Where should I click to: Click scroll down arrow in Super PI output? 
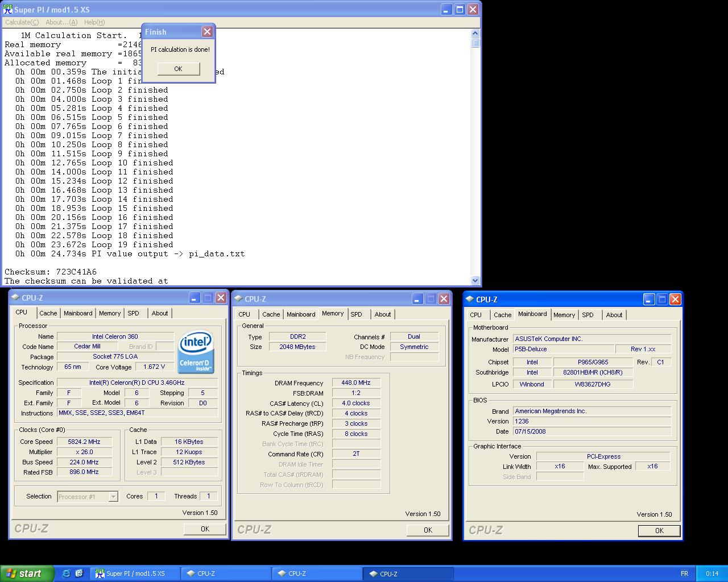[475, 280]
